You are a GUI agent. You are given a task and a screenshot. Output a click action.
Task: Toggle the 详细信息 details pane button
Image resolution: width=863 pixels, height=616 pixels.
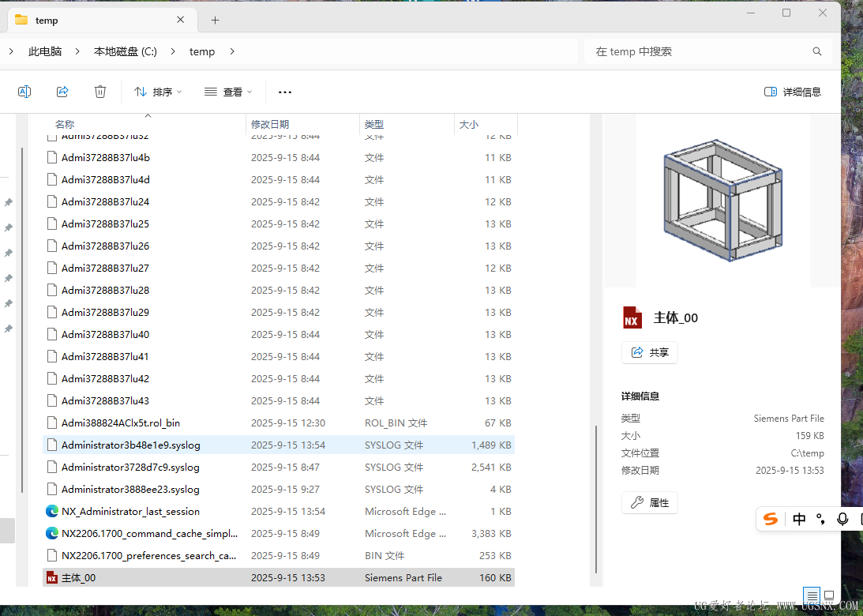click(x=793, y=92)
